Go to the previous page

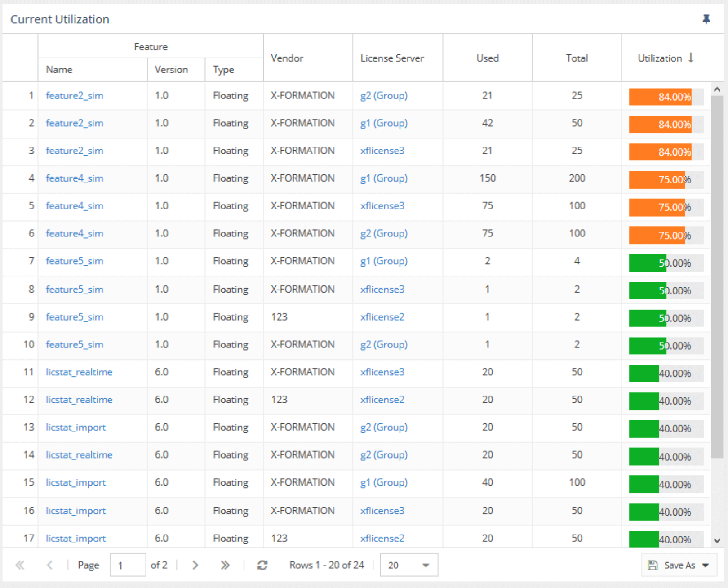click(x=49, y=565)
